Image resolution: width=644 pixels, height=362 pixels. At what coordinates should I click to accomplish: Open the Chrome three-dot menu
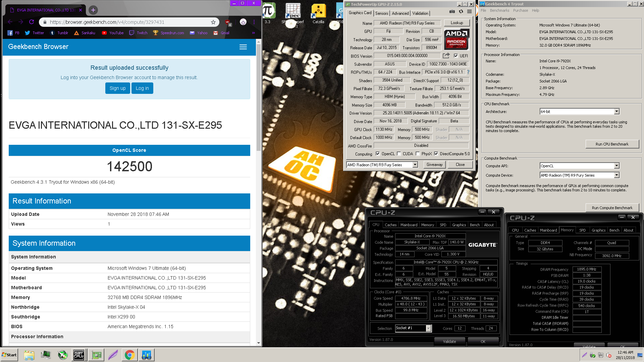pyautogui.click(x=254, y=22)
